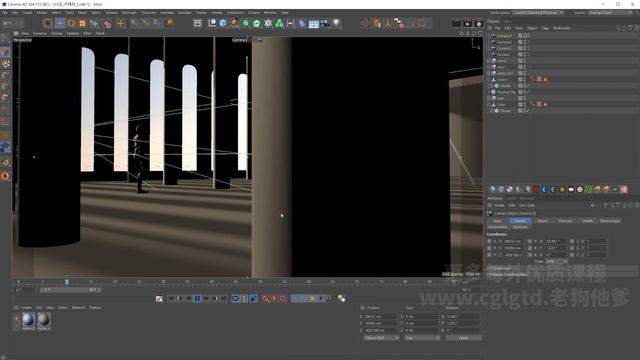Select the Model mode icon in left palette
Viewport: 640px width, 360px height.
click(x=5, y=52)
